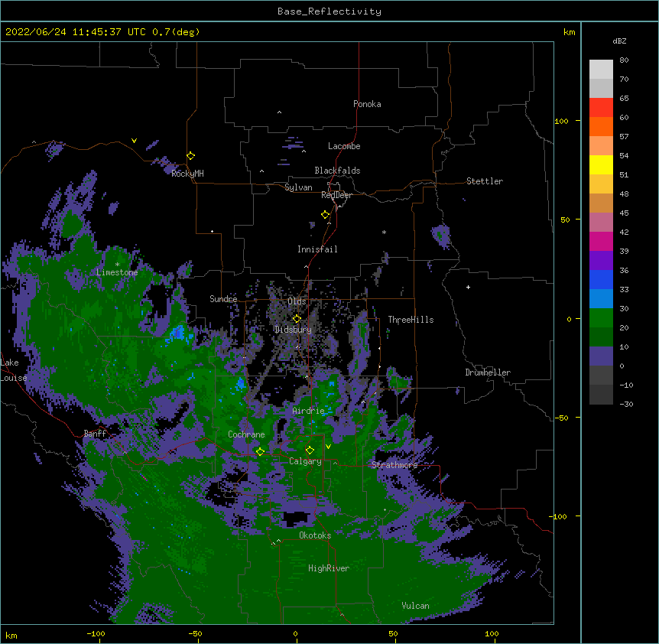Click the Didsbury label
659x644 pixels.
[294, 330]
